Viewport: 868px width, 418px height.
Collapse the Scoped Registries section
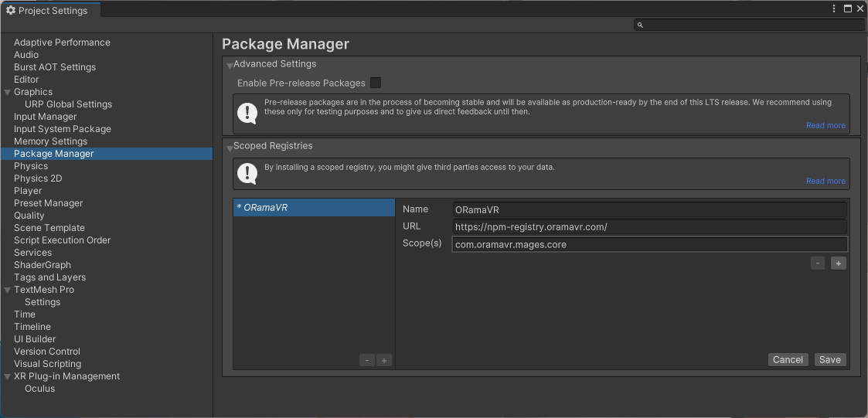(x=230, y=147)
